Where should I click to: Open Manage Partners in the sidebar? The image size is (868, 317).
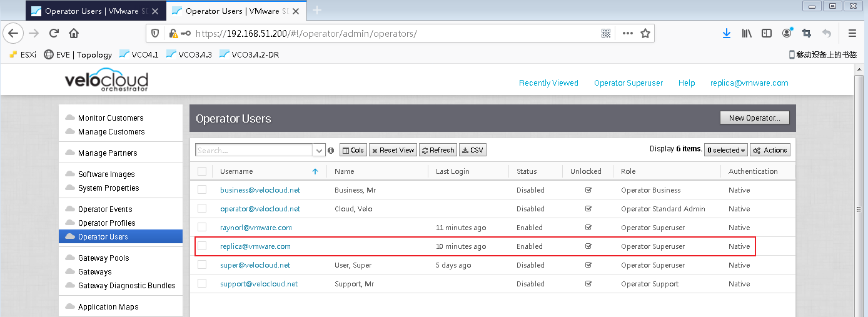[108, 153]
